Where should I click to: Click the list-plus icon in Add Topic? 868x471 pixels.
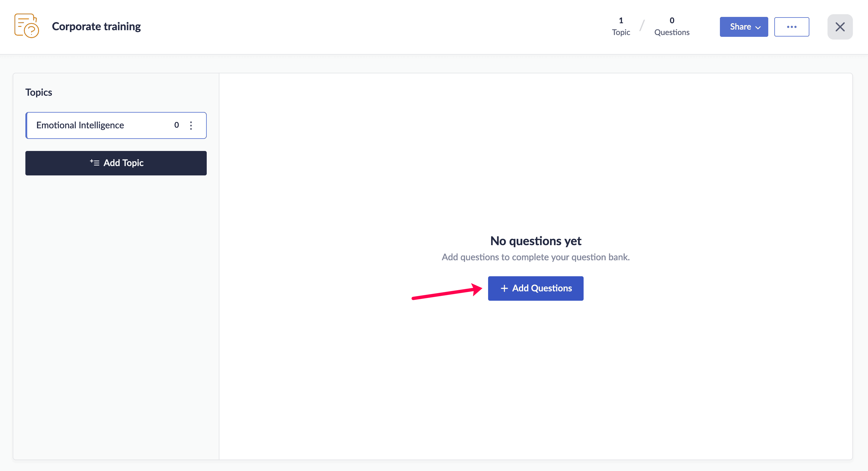[x=95, y=163]
